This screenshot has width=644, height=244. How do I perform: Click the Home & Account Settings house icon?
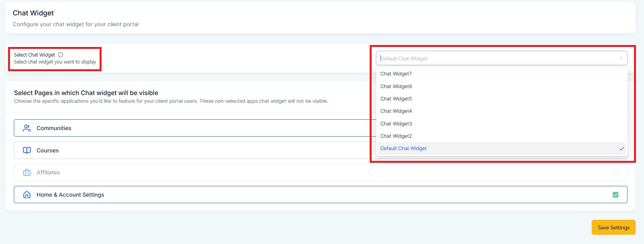pos(27,195)
